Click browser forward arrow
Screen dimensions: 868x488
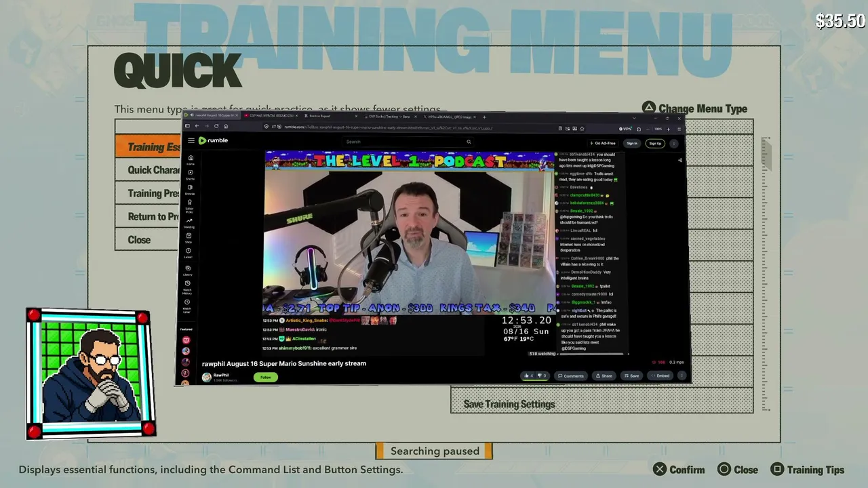tap(206, 126)
